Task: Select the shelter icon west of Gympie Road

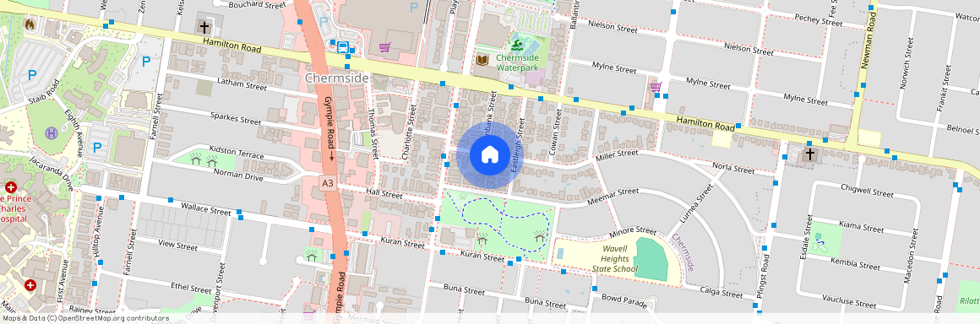Action: (x=311, y=256)
